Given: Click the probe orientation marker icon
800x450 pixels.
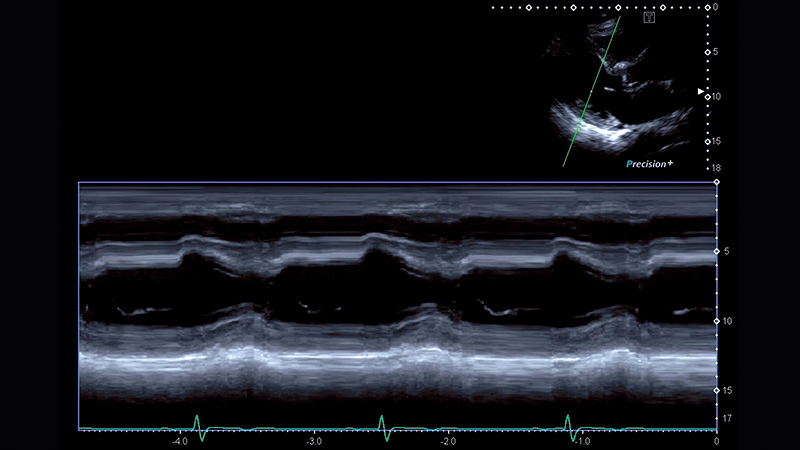Looking at the screenshot, I should (649, 17).
